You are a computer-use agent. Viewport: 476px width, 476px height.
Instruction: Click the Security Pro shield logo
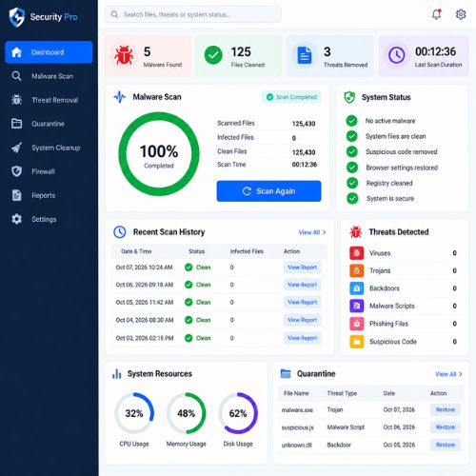pos(17,17)
